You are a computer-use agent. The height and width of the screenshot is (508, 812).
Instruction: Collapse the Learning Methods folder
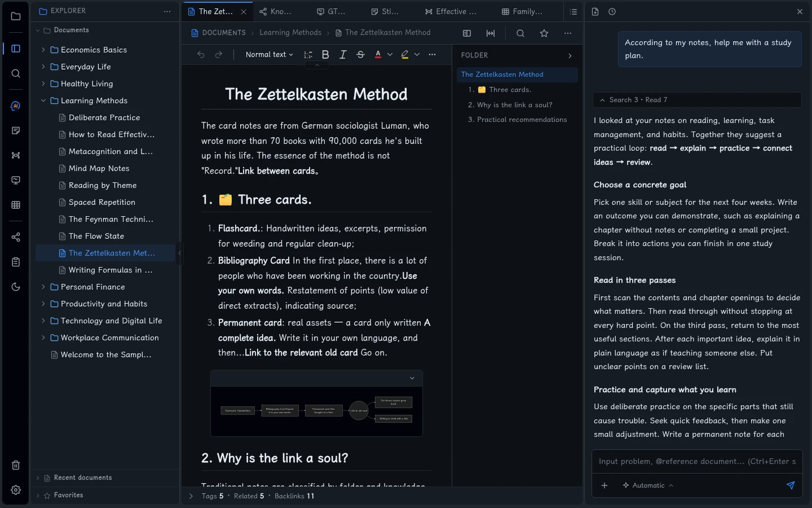pos(43,100)
